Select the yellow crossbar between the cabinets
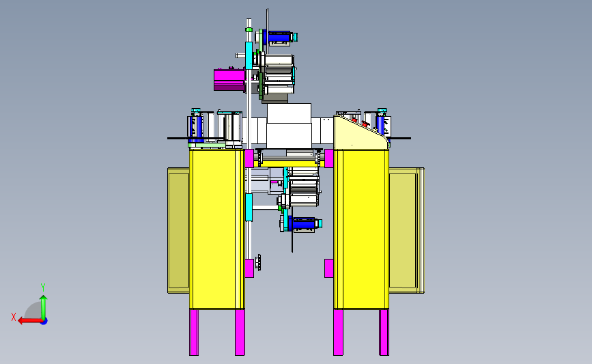592x364 pixels. pyautogui.click(x=290, y=163)
